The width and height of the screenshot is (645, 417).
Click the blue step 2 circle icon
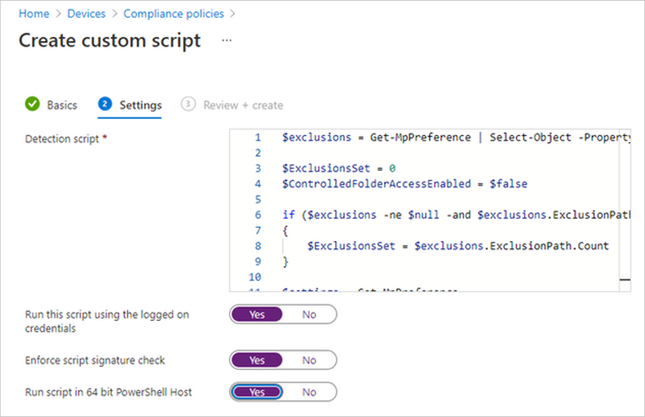pos(105,105)
